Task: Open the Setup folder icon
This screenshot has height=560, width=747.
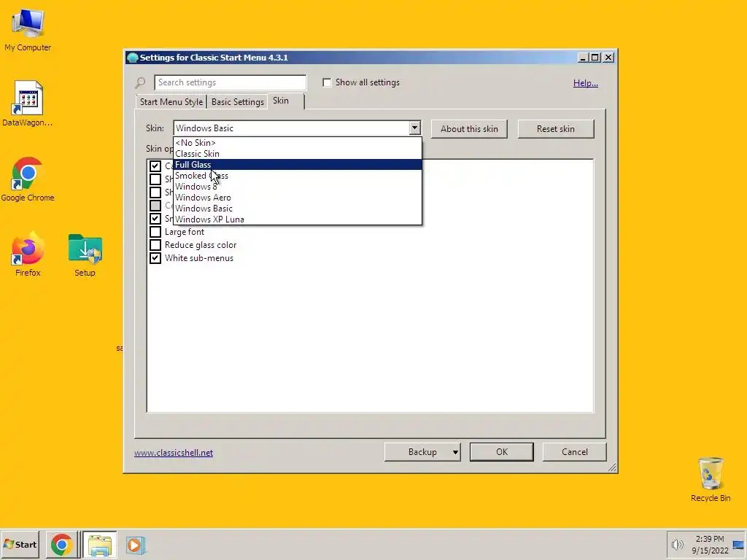Action: click(x=85, y=254)
